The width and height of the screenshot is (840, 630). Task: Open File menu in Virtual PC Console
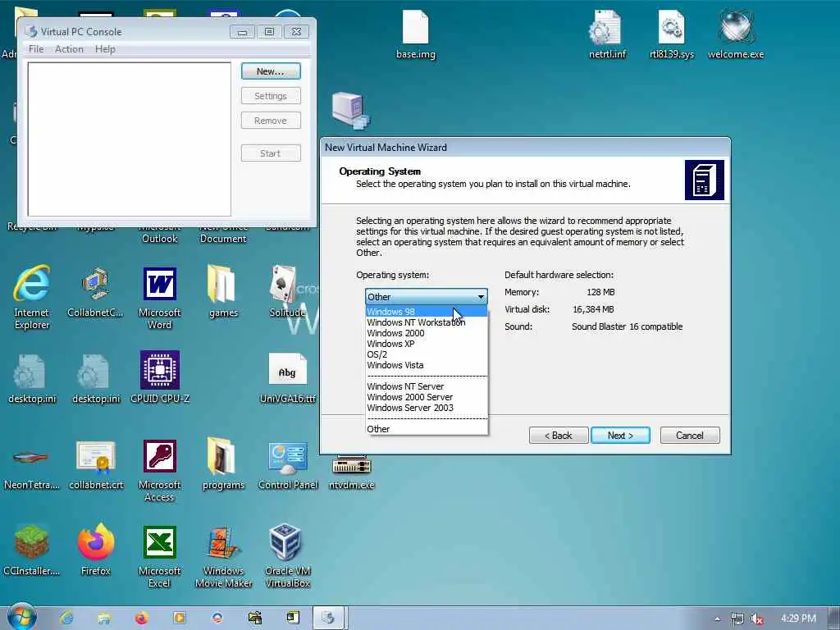pos(36,48)
